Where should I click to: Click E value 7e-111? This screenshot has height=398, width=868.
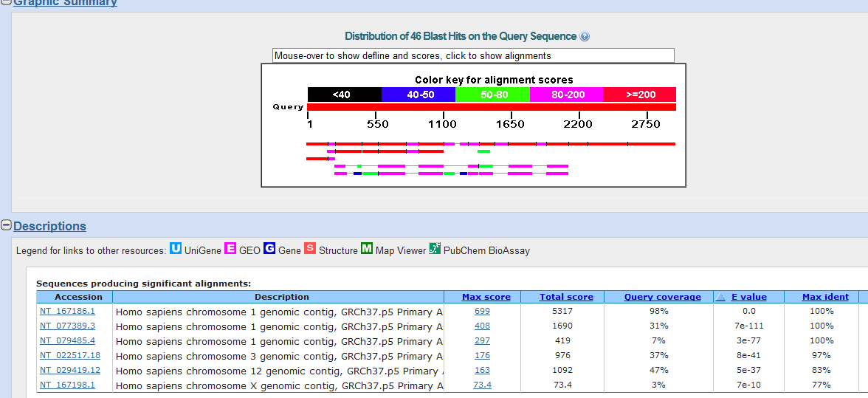[x=749, y=326]
